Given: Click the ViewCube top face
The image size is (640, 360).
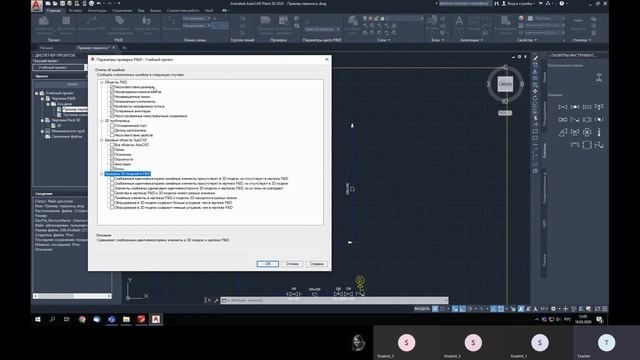Looking at the screenshot, I should [505, 84].
